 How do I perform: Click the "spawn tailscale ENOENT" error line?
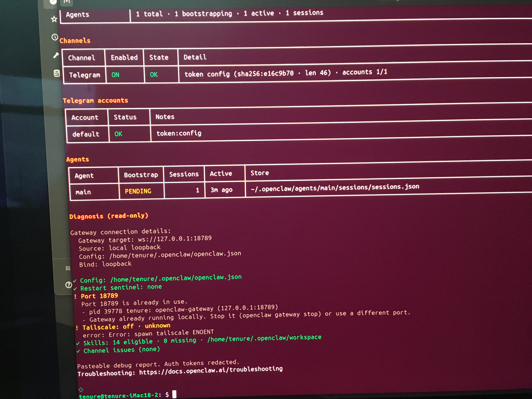[x=148, y=334]
